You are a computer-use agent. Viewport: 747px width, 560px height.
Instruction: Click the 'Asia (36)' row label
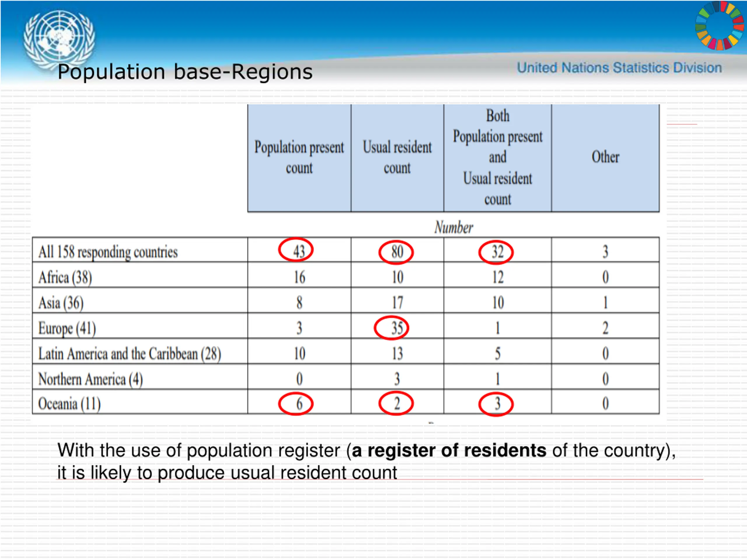pyautogui.click(x=61, y=303)
